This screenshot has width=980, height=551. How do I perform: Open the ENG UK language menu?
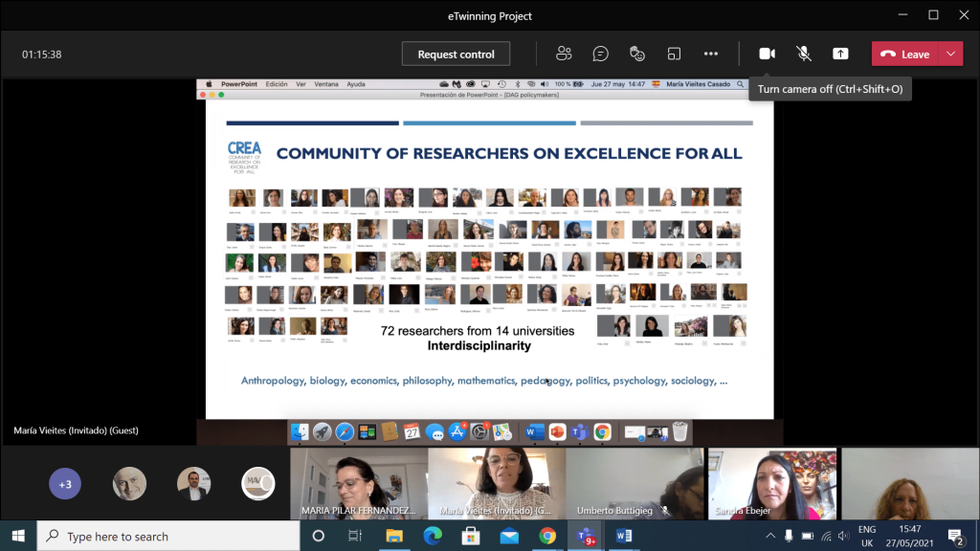[x=866, y=536]
